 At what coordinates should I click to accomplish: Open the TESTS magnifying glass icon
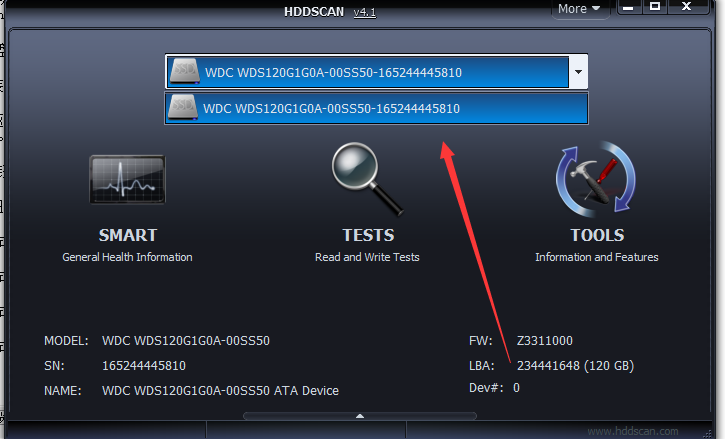point(368,179)
